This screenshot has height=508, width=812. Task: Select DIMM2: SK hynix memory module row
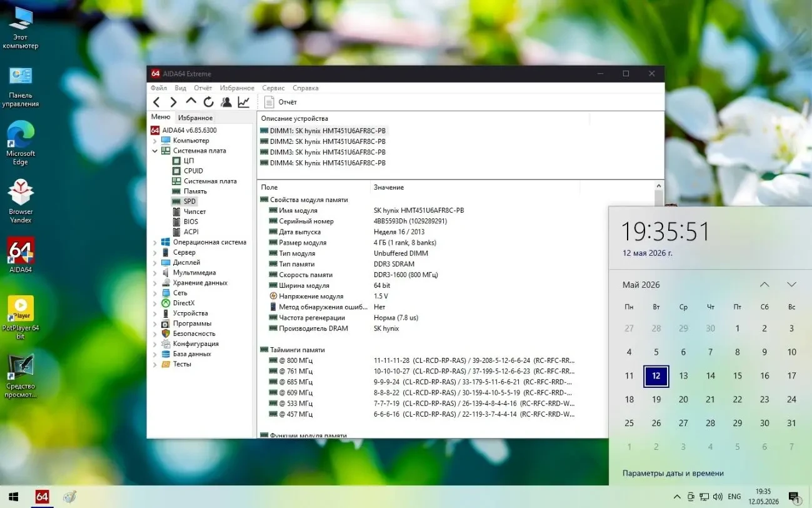point(323,141)
